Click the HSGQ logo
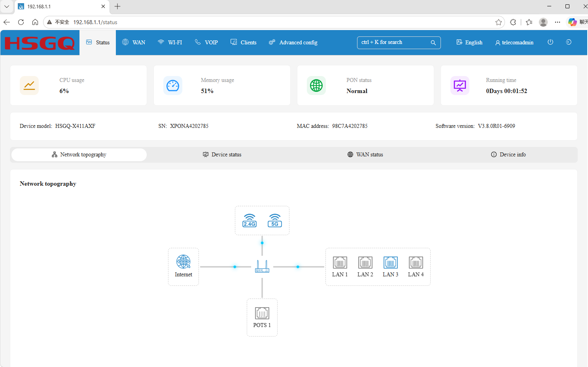 point(40,43)
